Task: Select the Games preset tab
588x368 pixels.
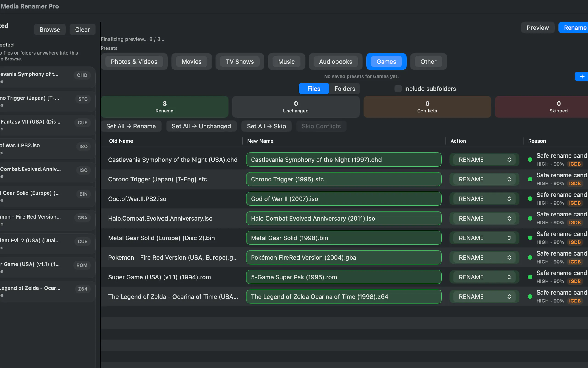Action: point(386,62)
